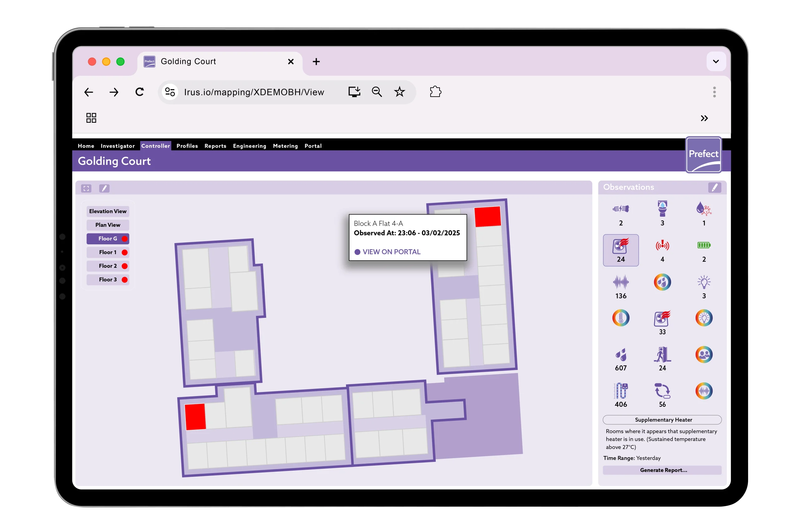This screenshot has width=798, height=532.
Task: Expand the browser tab list chevron
Action: [716, 61]
